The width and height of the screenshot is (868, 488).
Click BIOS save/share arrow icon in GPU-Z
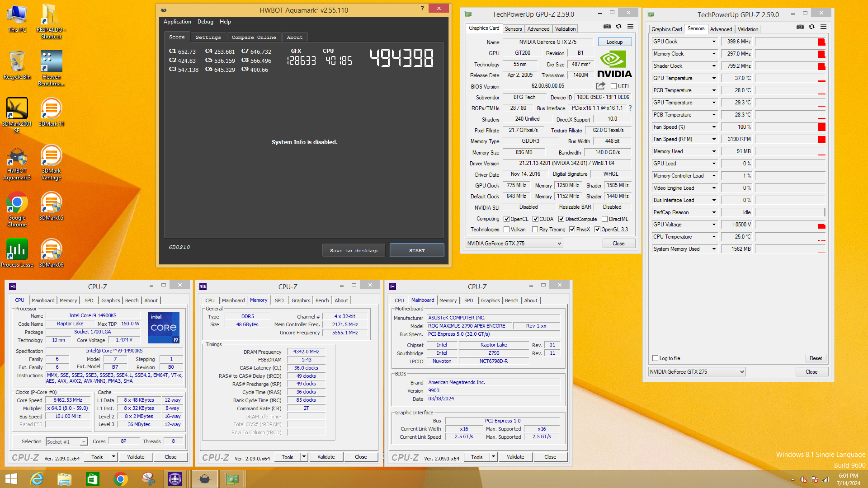coord(600,86)
